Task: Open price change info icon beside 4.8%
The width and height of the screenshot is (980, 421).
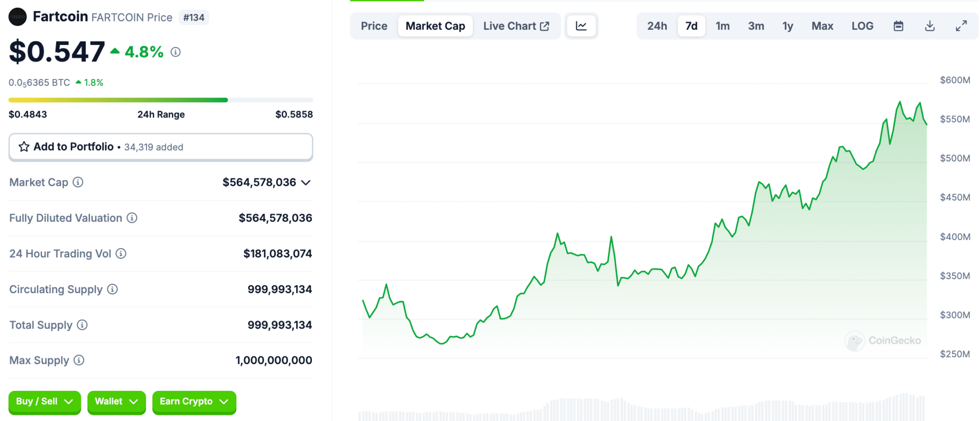Action: (x=176, y=52)
